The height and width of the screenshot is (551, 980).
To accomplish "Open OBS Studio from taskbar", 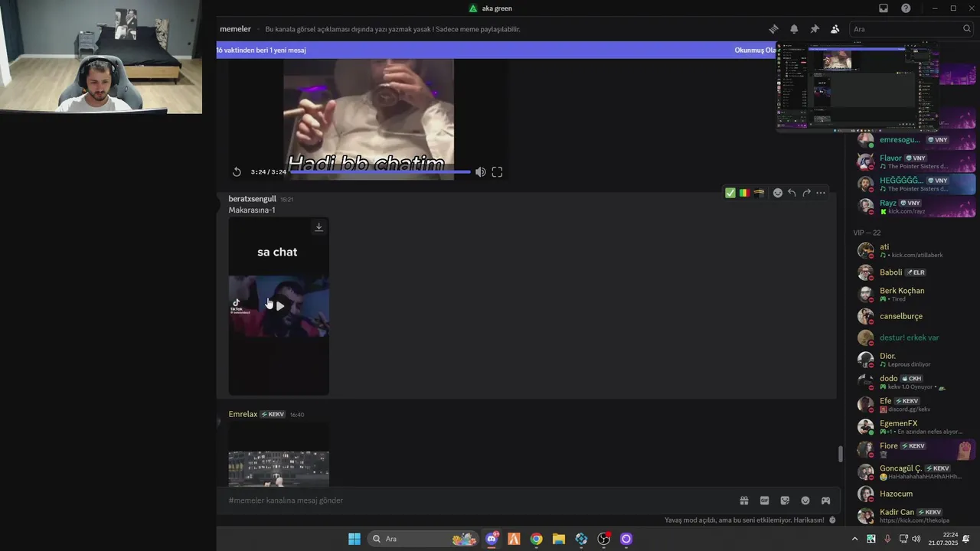I will (604, 539).
